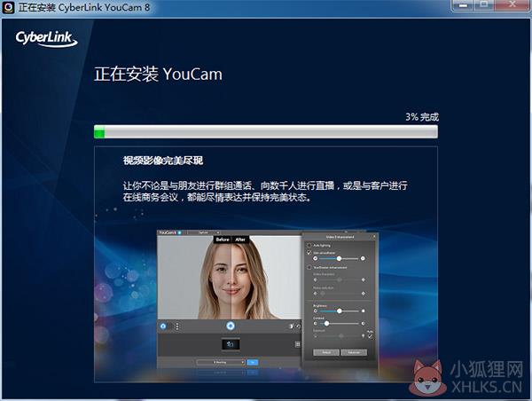532x401 pixels.
Task: Click the "视频影像完美尽现" subtitle
Action: tap(163, 161)
